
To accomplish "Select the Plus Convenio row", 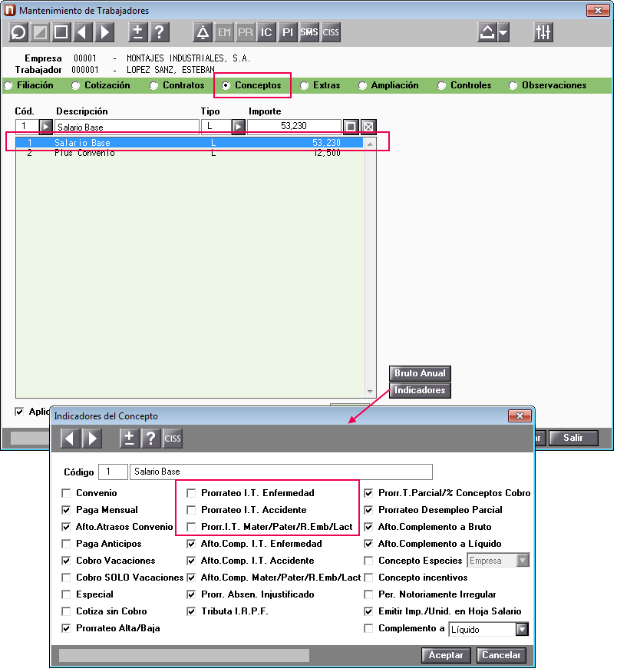I will tap(190, 153).
